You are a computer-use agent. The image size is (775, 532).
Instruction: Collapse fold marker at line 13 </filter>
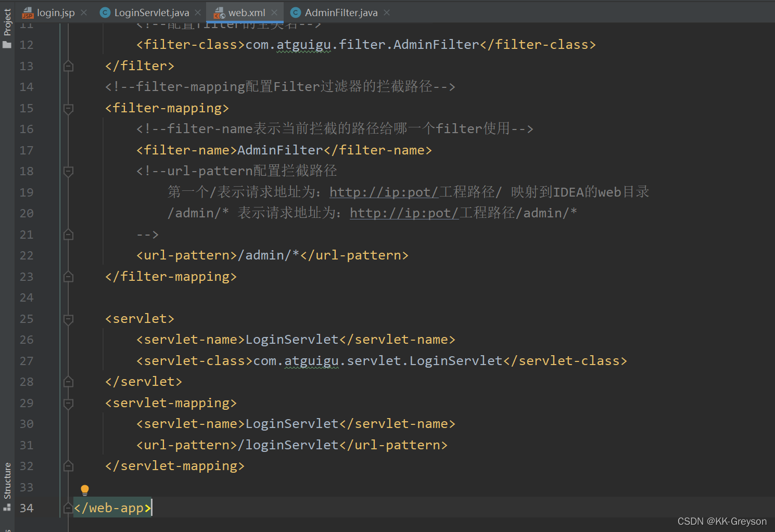(x=68, y=66)
